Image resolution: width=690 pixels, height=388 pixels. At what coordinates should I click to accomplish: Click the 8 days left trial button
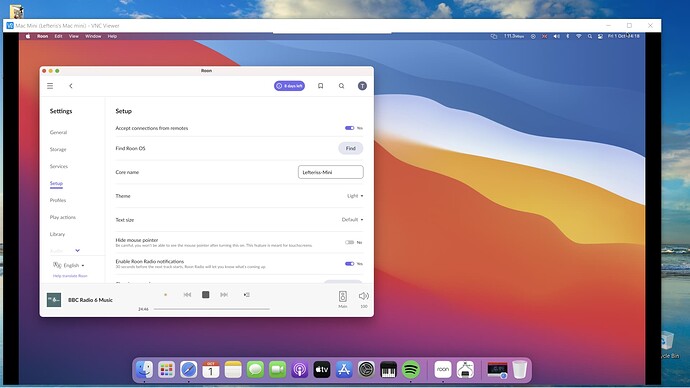[x=290, y=86]
